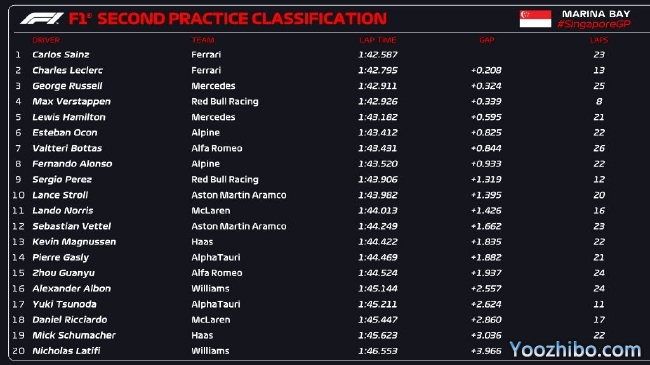The width and height of the screenshot is (650, 365).
Task: Click the MARINA BAY title text
Action: tap(596, 14)
